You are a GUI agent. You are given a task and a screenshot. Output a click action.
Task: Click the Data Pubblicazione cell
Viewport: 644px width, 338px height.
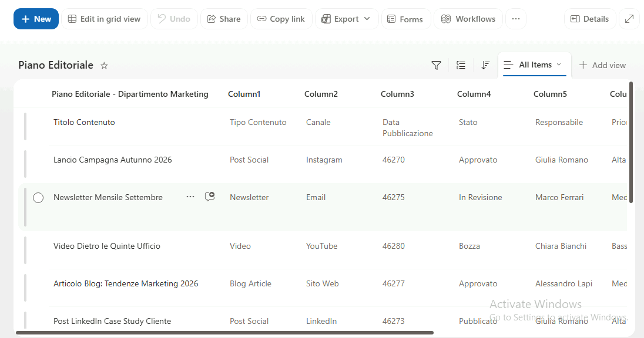point(407,127)
